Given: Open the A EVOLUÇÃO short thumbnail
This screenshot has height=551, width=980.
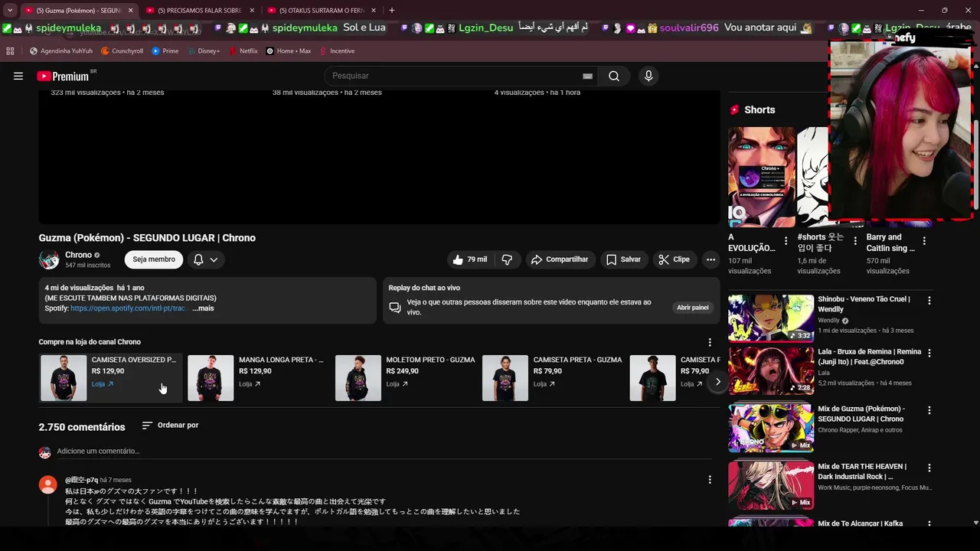Looking at the screenshot, I should click(762, 177).
